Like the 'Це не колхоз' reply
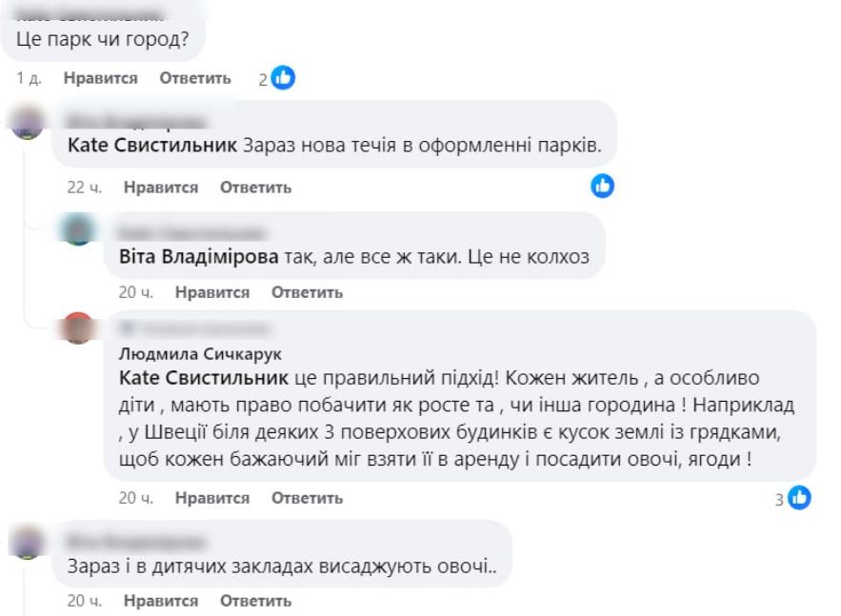The image size is (841, 616). point(211,292)
